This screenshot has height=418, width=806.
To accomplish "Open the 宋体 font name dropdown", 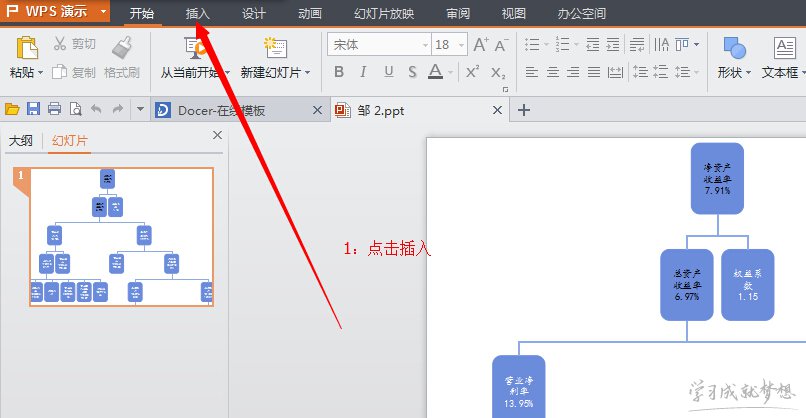I will (x=425, y=45).
